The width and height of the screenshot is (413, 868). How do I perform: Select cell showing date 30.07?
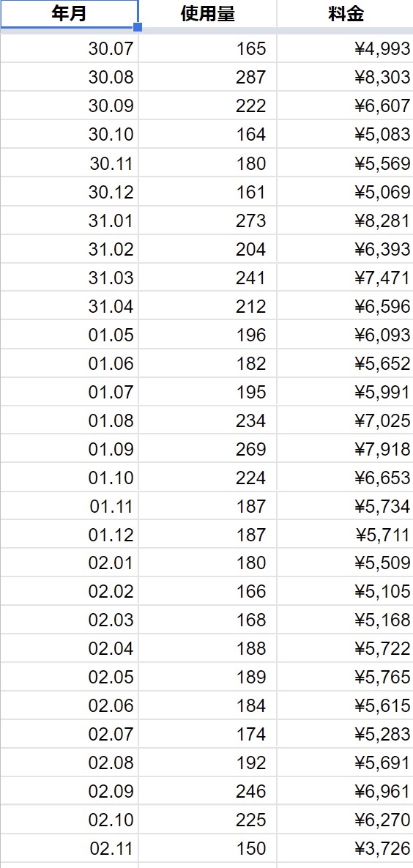pos(70,49)
